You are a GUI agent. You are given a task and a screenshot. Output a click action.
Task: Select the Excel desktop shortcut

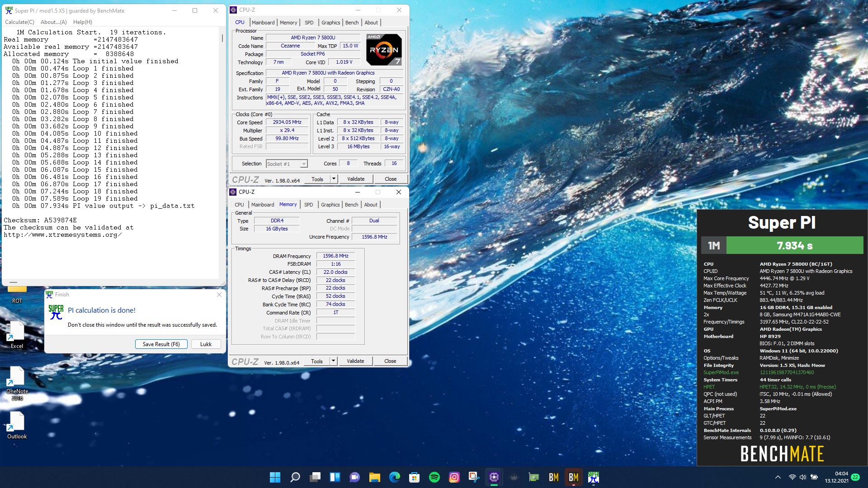[x=17, y=335]
